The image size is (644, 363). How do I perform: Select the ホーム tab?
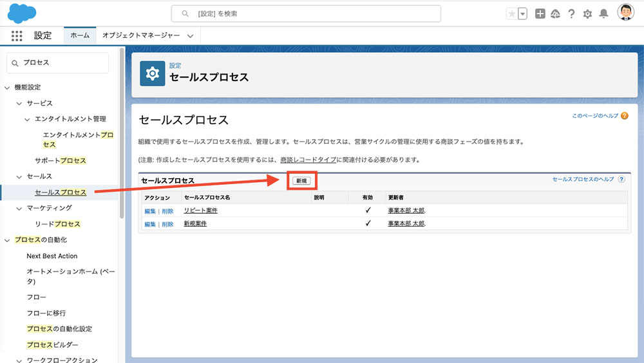[x=80, y=35]
